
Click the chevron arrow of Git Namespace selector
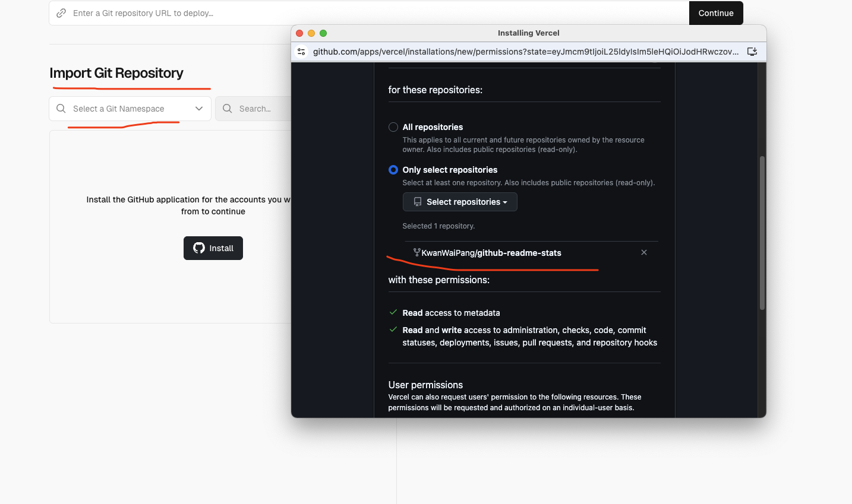click(x=199, y=109)
